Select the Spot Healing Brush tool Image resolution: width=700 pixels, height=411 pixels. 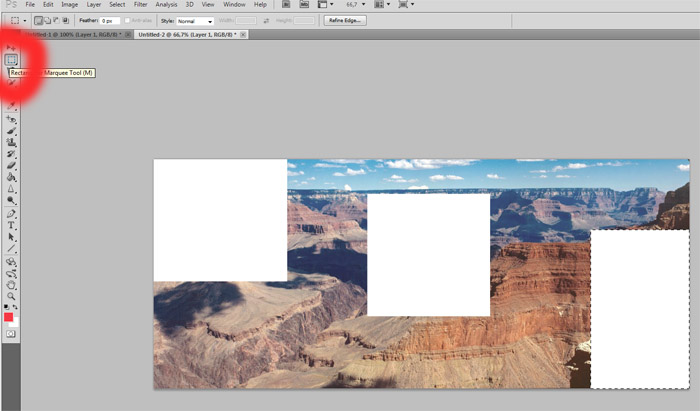tap(11, 119)
